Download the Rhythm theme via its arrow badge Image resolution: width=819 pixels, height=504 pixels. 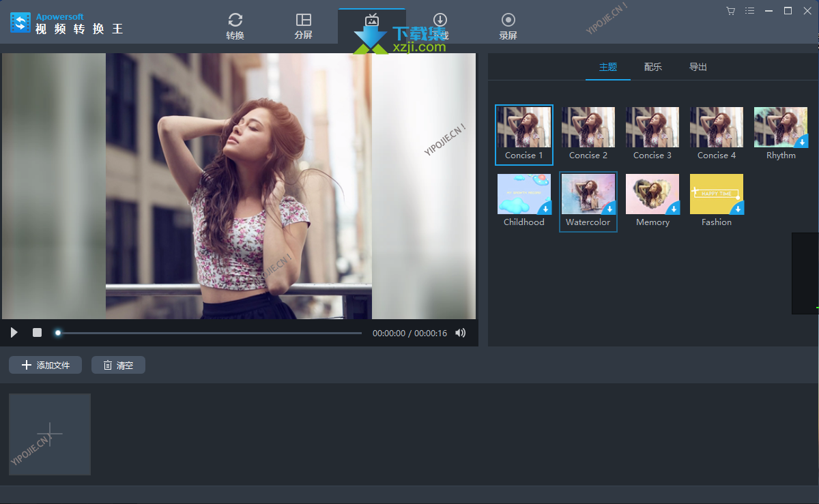click(802, 142)
